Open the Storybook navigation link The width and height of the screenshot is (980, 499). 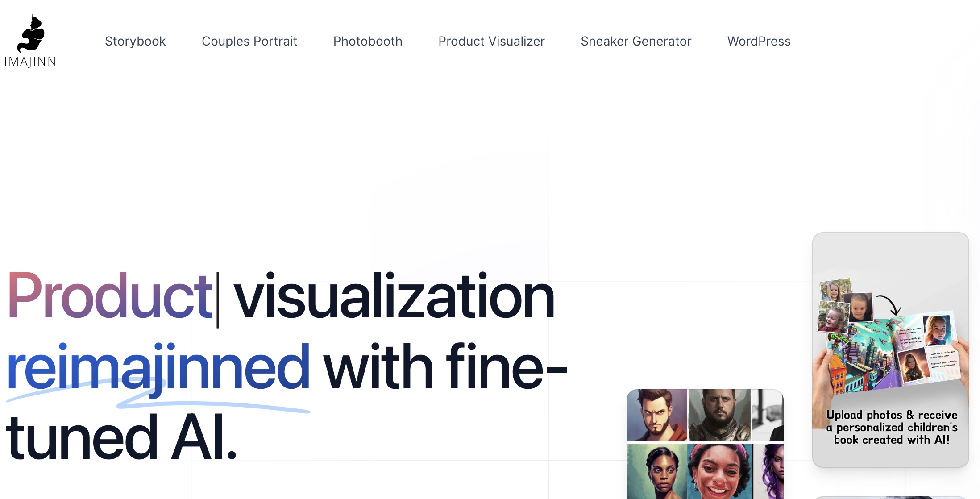tap(135, 41)
